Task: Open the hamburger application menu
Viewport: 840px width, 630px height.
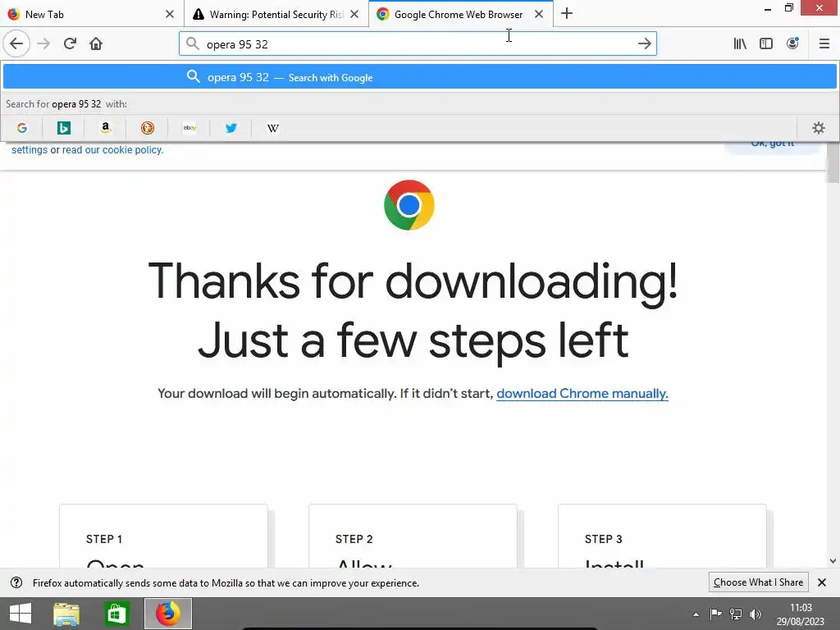Action: pos(824,43)
